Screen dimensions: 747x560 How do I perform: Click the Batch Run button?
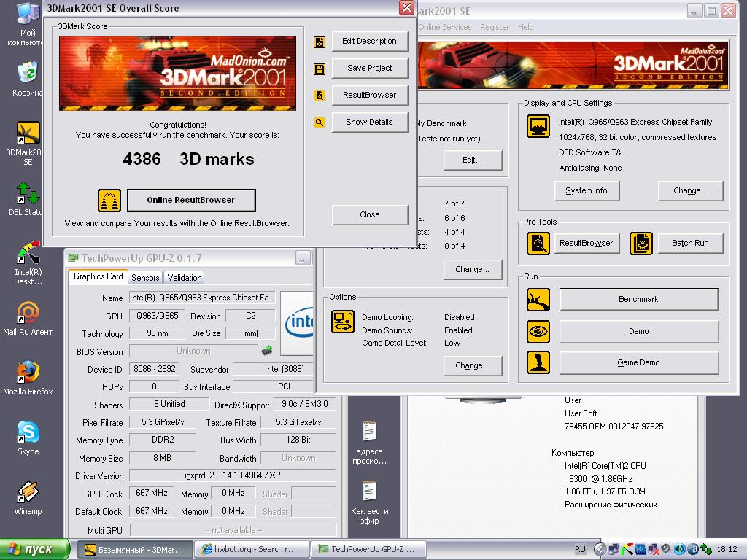point(690,244)
